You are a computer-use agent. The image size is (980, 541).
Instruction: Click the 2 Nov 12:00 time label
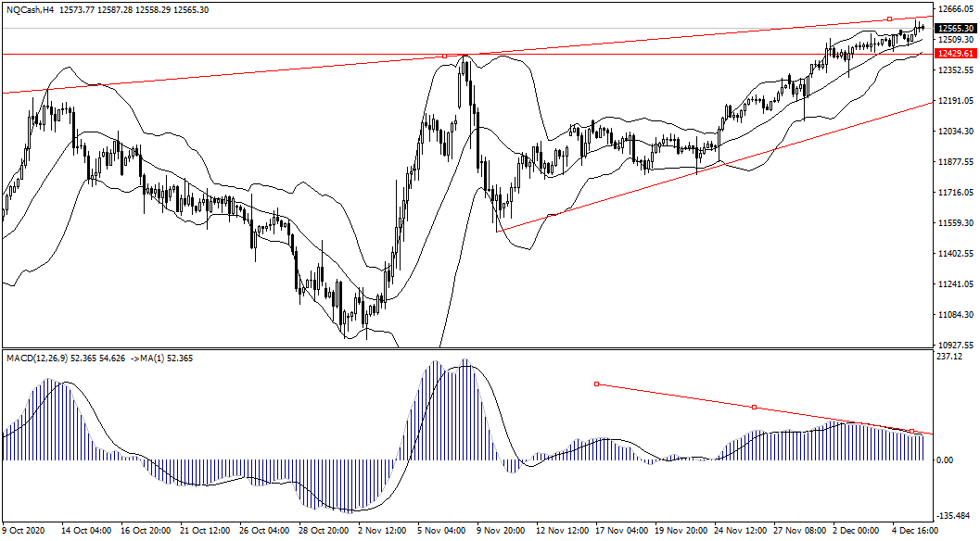[x=381, y=532]
